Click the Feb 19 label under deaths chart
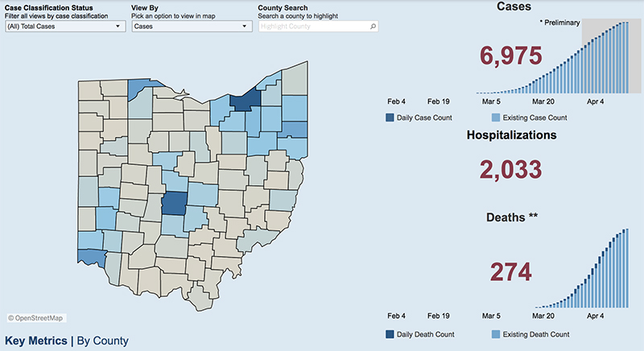Screen dimensions: 644x351 point(438,316)
